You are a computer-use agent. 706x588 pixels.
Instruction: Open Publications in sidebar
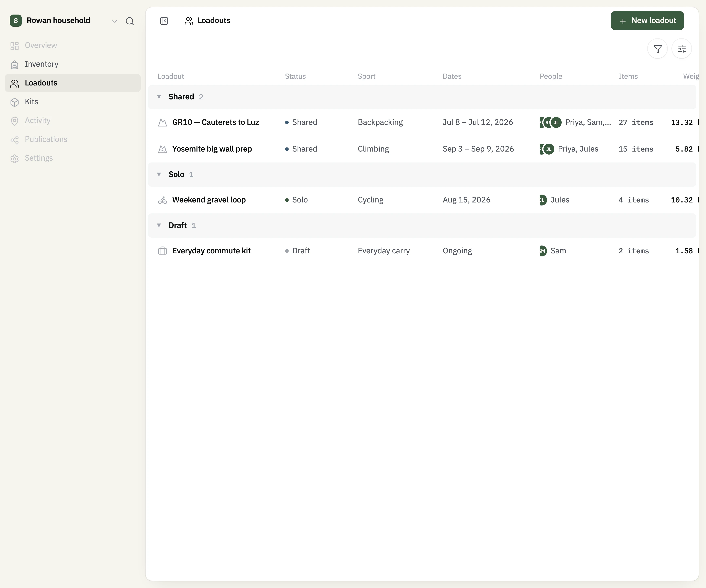(x=73, y=139)
